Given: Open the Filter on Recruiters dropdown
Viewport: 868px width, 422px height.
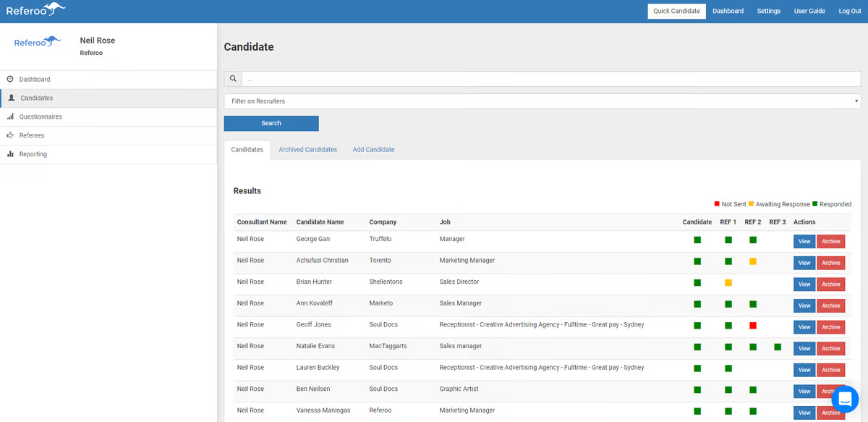Looking at the screenshot, I should coord(542,101).
